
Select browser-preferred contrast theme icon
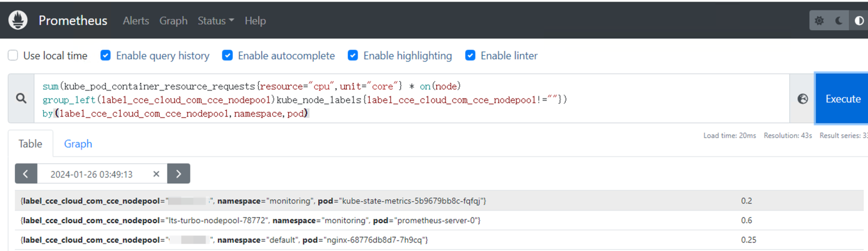point(859,21)
